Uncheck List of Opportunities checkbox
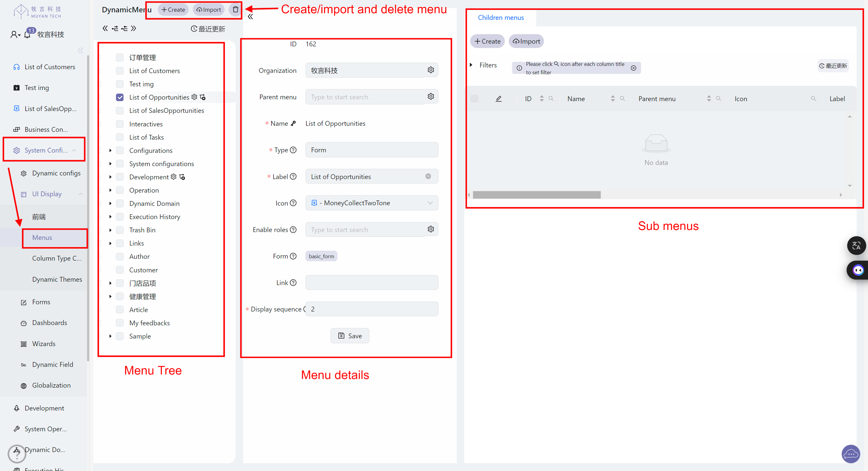This screenshot has height=471, width=868. point(120,97)
